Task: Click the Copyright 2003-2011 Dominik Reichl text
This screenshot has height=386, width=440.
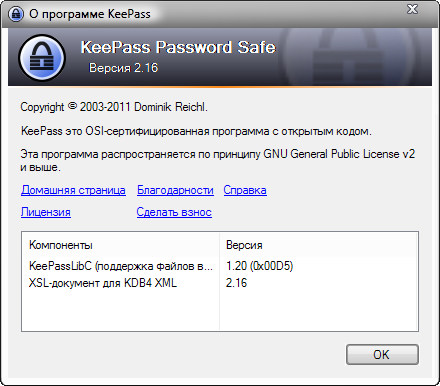Action: pyautogui.click(x=114, y=107)
